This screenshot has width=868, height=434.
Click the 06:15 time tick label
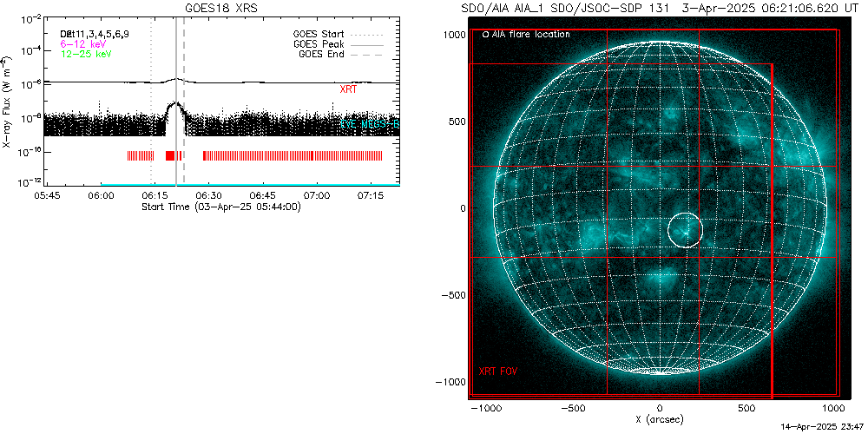155,196
